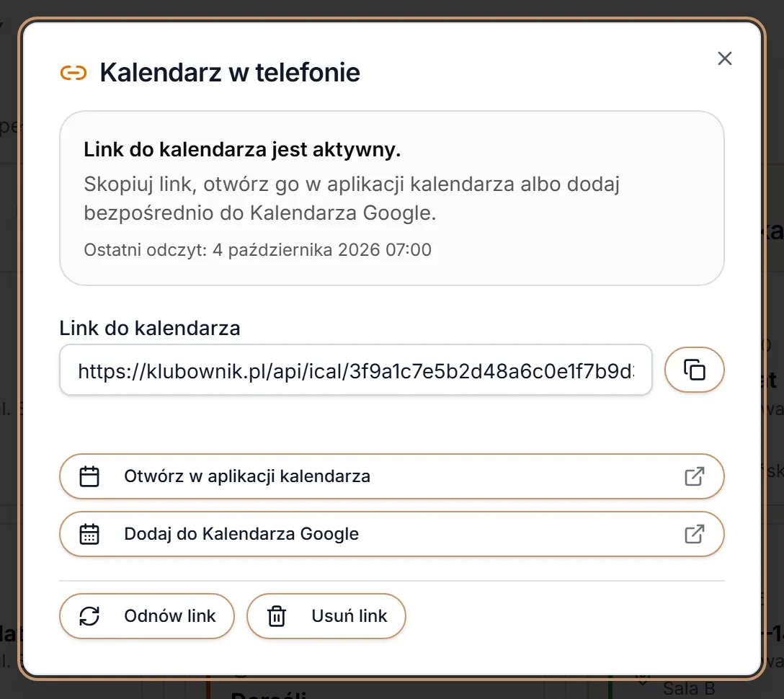The width and height of the screenshot is (784, 699).
Task: Add feed with Dodaj do Kalendarza Google
Action: [391, 534]
